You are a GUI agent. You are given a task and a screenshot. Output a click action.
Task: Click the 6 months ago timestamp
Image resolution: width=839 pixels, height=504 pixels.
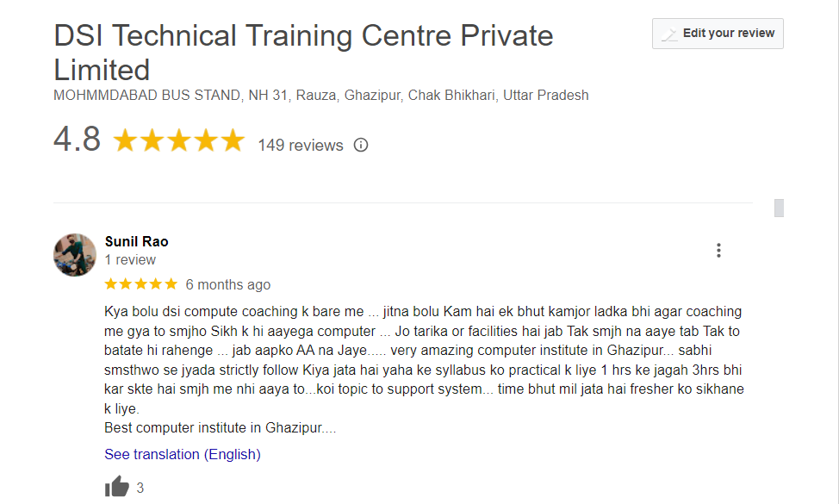227,284
